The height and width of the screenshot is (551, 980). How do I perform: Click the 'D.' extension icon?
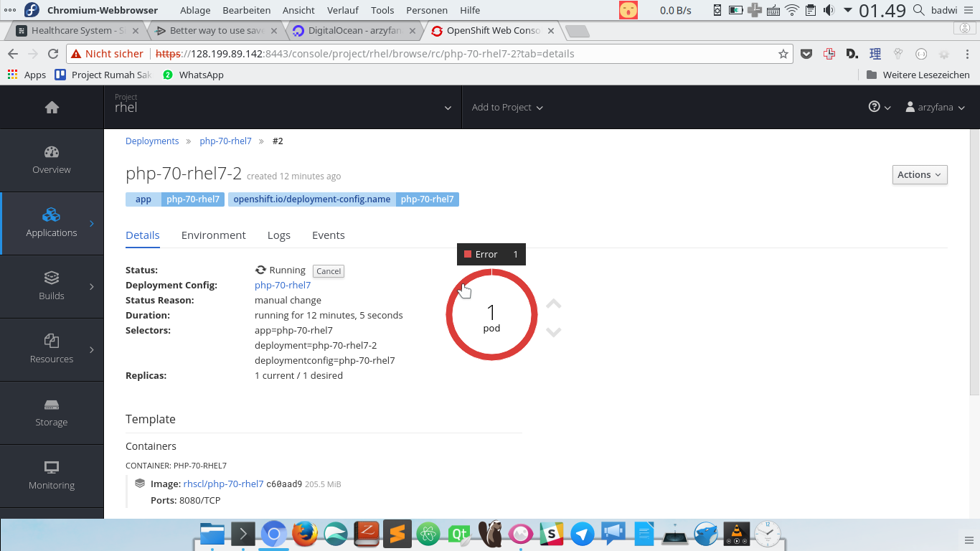[x=852, y=54]
